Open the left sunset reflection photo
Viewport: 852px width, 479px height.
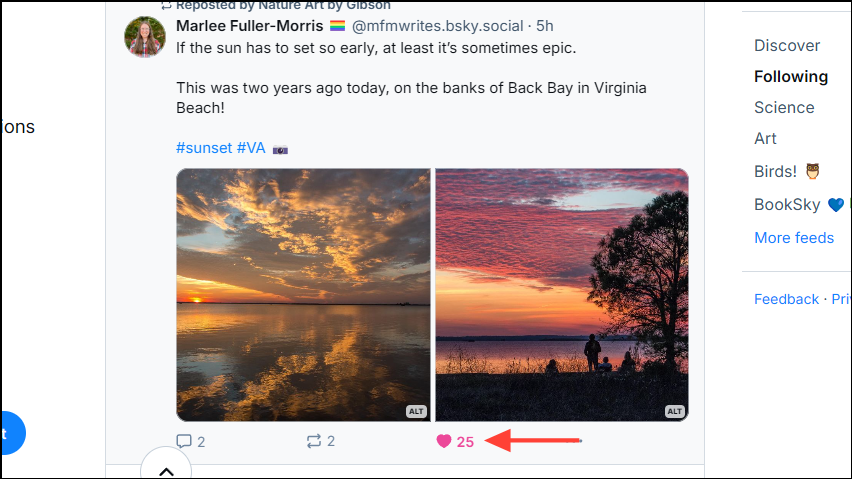click(303, 294)
